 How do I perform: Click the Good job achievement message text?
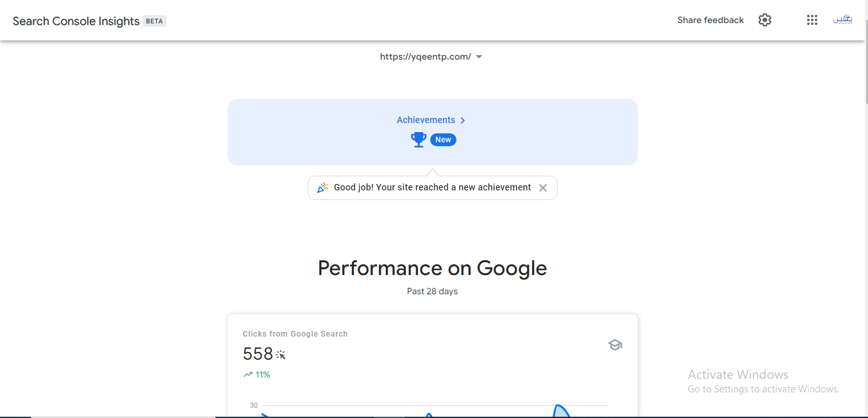[x=433, y=187]
